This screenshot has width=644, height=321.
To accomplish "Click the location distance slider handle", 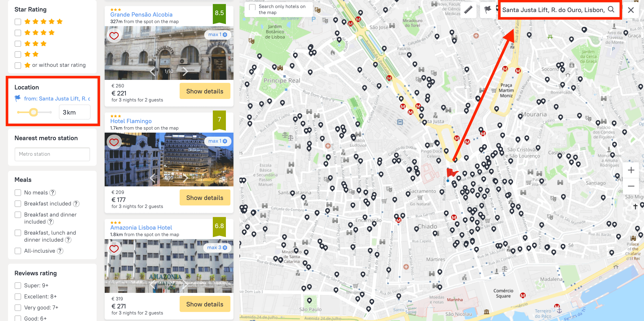I will point(33,112).
